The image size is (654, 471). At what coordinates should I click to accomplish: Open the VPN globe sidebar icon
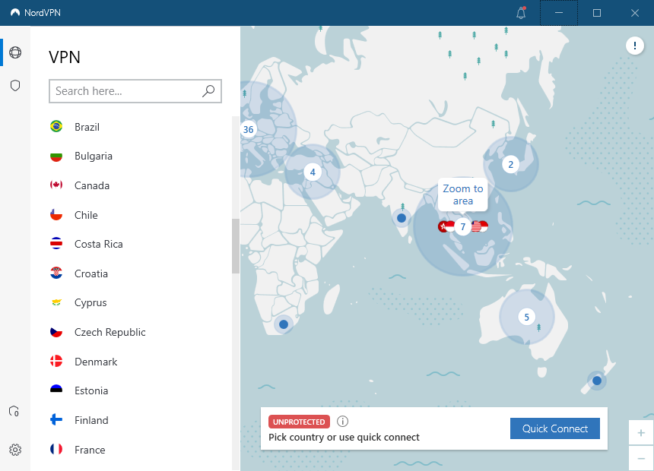[15, 52]
